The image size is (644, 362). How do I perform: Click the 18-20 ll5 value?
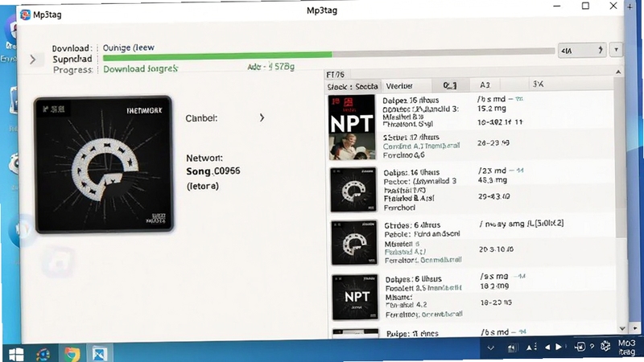(x=496, y=303)
